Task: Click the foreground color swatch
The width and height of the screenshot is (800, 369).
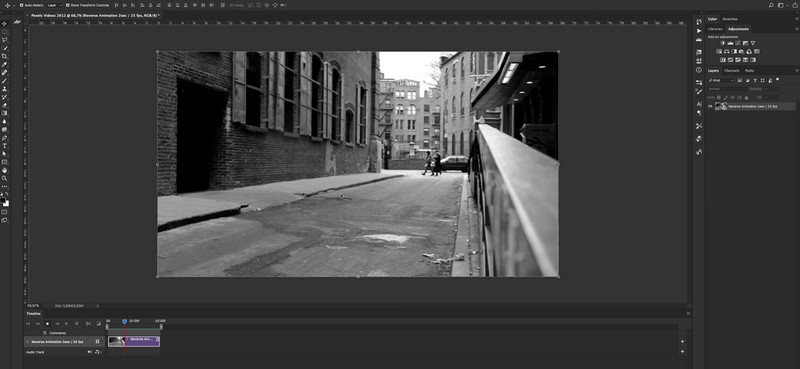Action: click(x=3, y=201)
